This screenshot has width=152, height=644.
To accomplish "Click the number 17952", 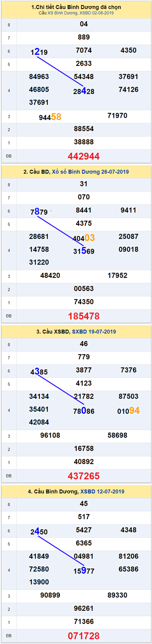I will pos(117,276).
